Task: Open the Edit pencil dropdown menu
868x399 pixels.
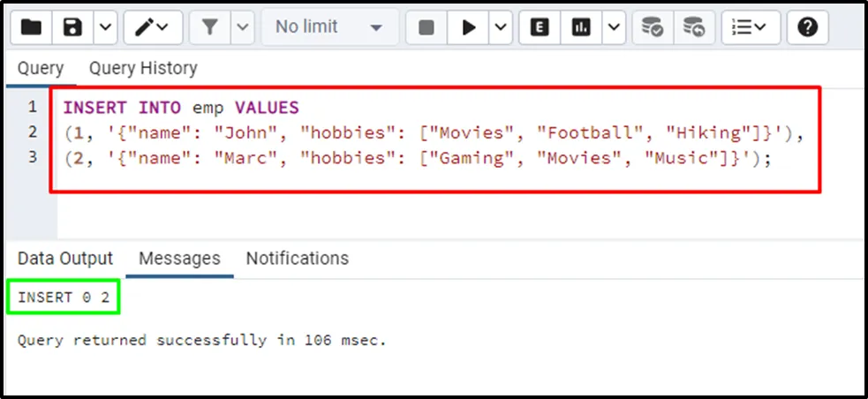Action: [154, 27]
